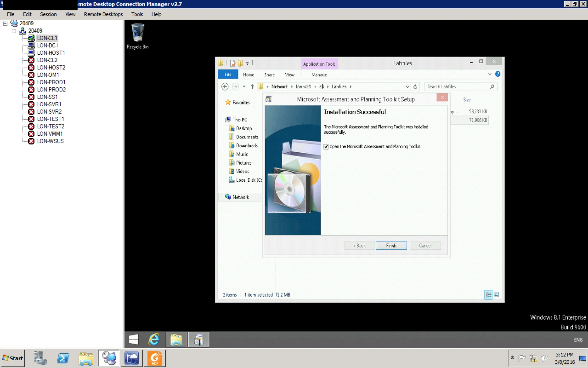The width and height of the screenshot is (588, 368).
Task: Open the View ribbon tab in Labfiles
Action: 290,75
